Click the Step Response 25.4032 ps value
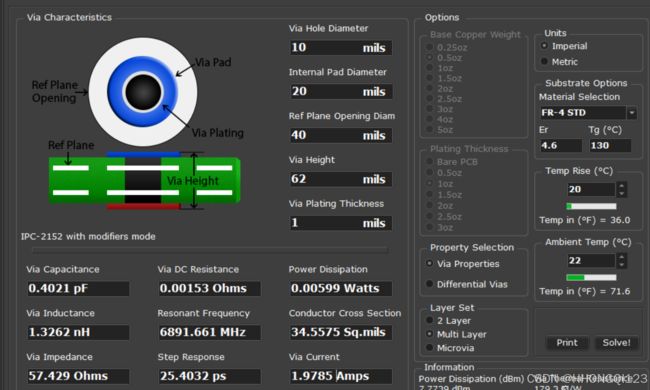The width and height of the screenshot is (650, 390). coord(210,376)
